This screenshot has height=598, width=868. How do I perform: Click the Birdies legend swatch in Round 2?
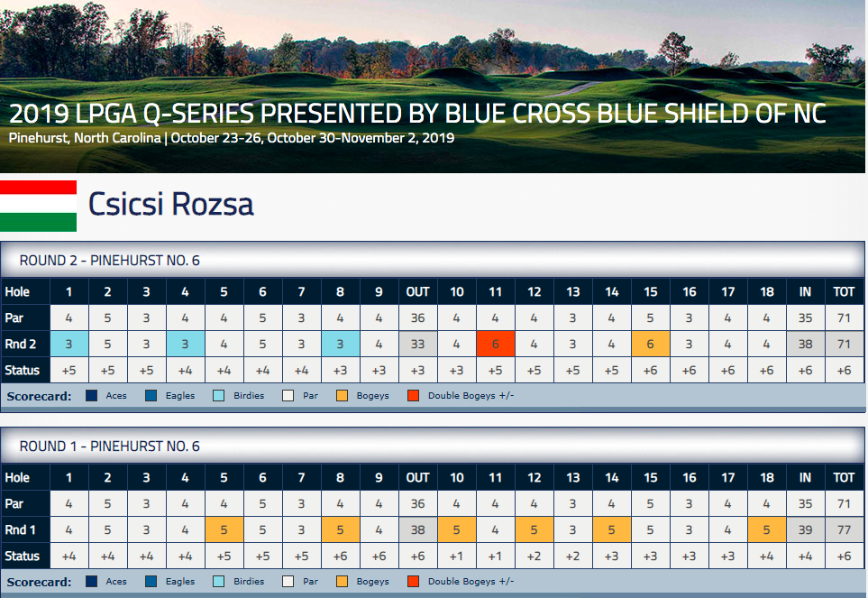(219, 395)
